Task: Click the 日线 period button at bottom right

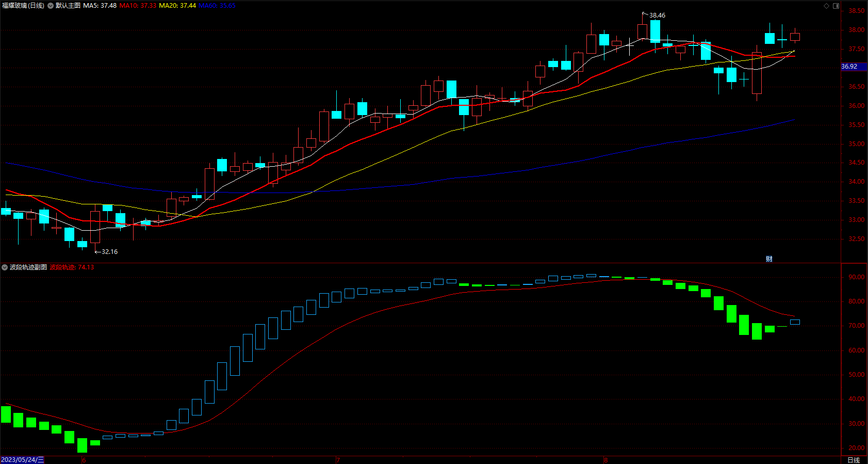Action: [854, 460]
